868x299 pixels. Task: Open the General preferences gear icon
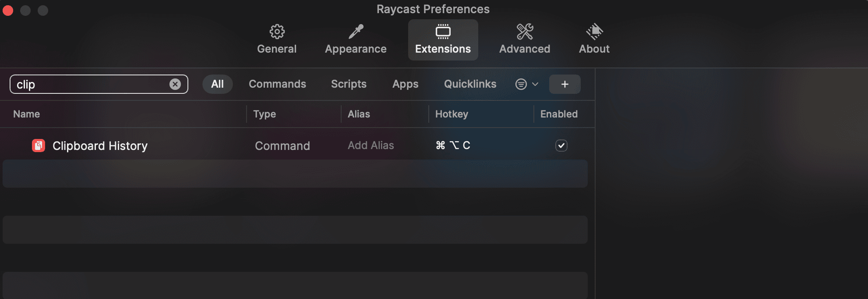tap(277, 32)
